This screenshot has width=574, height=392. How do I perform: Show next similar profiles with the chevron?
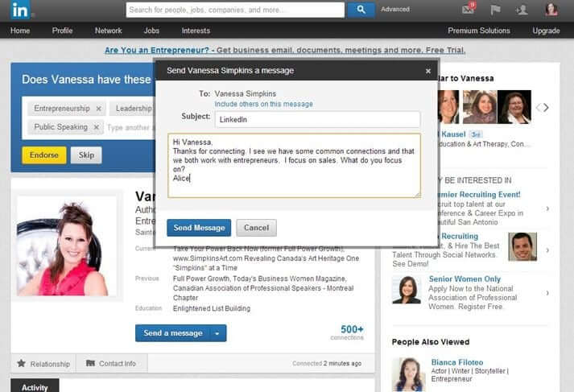[x=547, y=107]
